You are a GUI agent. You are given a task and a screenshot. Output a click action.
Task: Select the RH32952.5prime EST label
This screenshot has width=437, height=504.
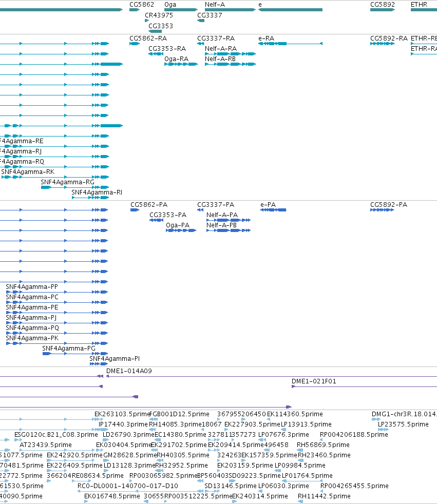tap(182, 465)
